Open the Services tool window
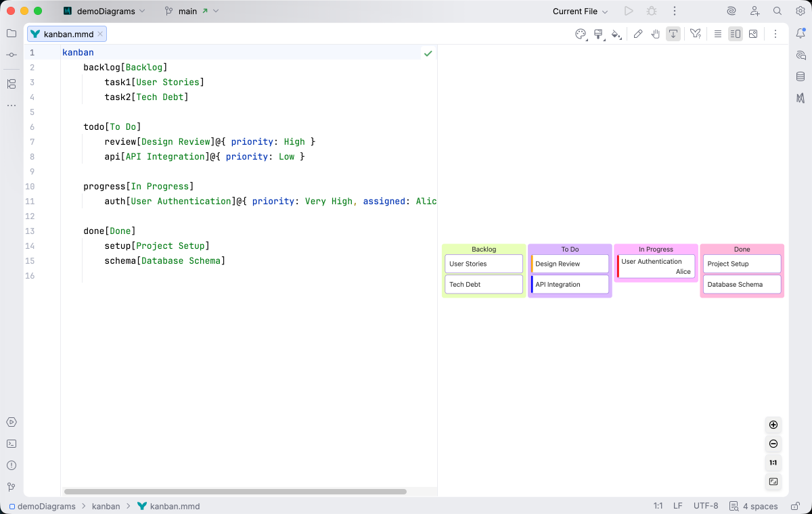The height and width of the screenshot is (514, 812). [x=12, y=422]
